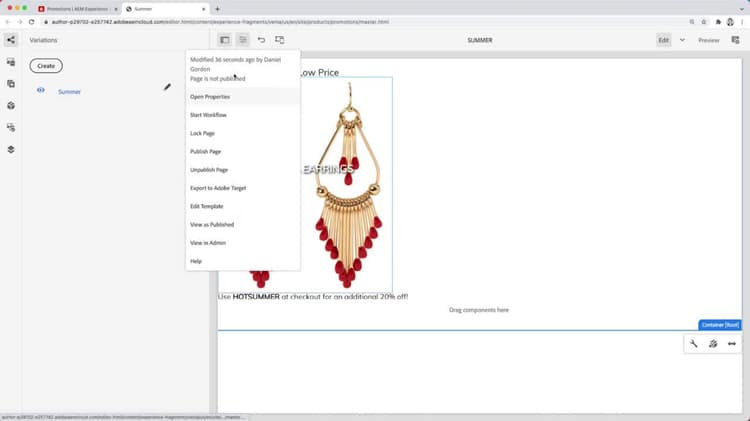This screenshot has height=421, width=750.
Task: Click the Low Price heading text
Action: point(320,73)
